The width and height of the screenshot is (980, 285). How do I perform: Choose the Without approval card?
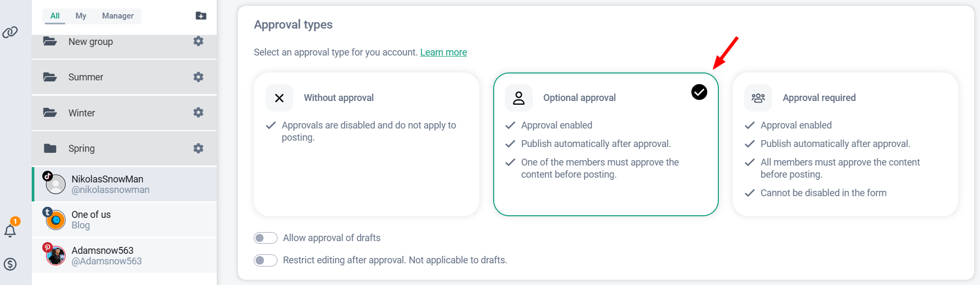tap(366, 144)
